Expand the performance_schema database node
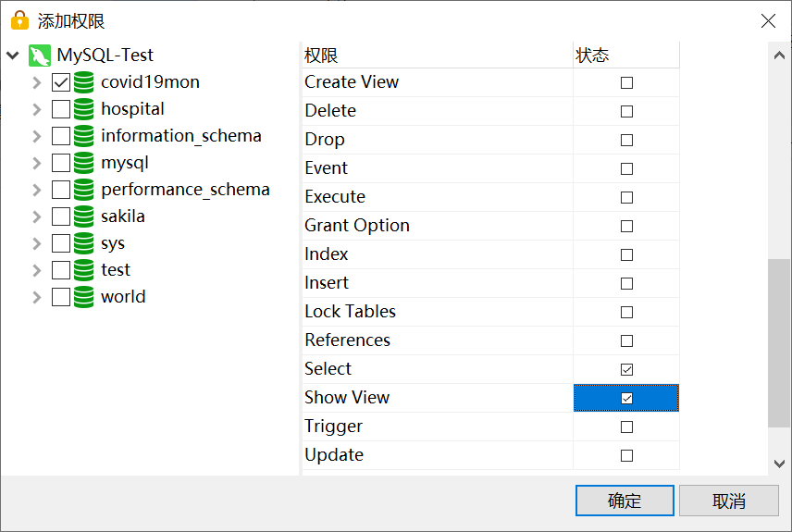 click(36, 190)
